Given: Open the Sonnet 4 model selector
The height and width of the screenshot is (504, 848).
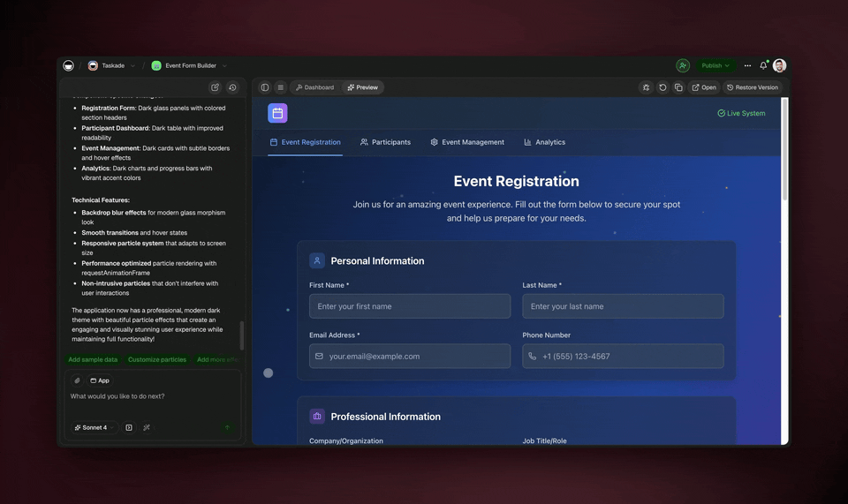Looking at the screenshot, I should pos(94,427).
